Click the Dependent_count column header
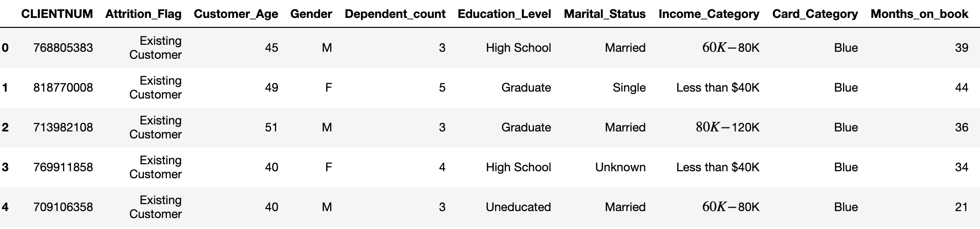The width and height of the screenshot is (980, 229). (x=395, y=14)
